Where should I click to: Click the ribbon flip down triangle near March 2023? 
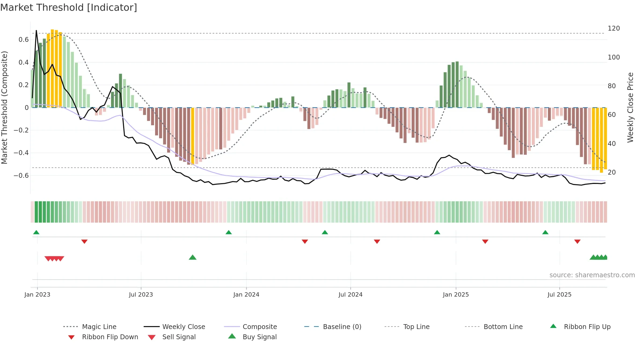pos(84,242)
